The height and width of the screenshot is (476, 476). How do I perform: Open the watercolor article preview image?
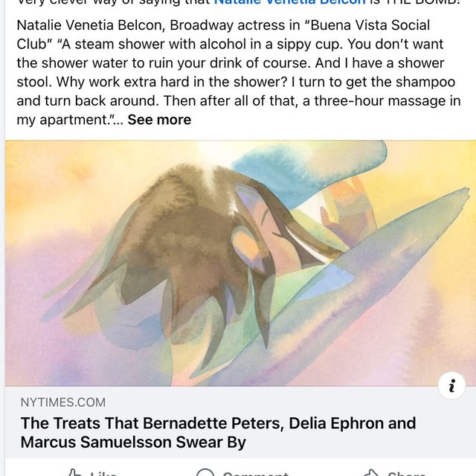coord(240,263)
